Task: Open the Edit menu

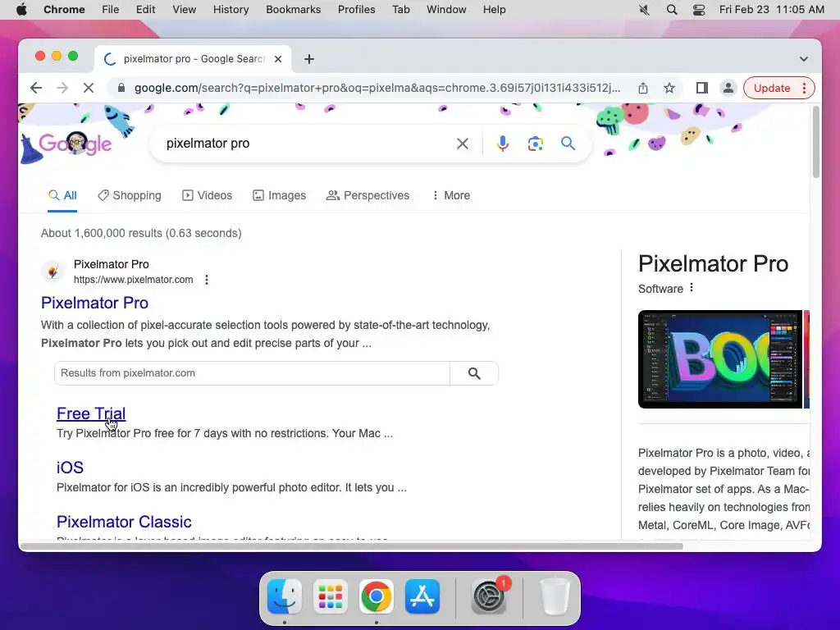Action: (x=146, y=10)
